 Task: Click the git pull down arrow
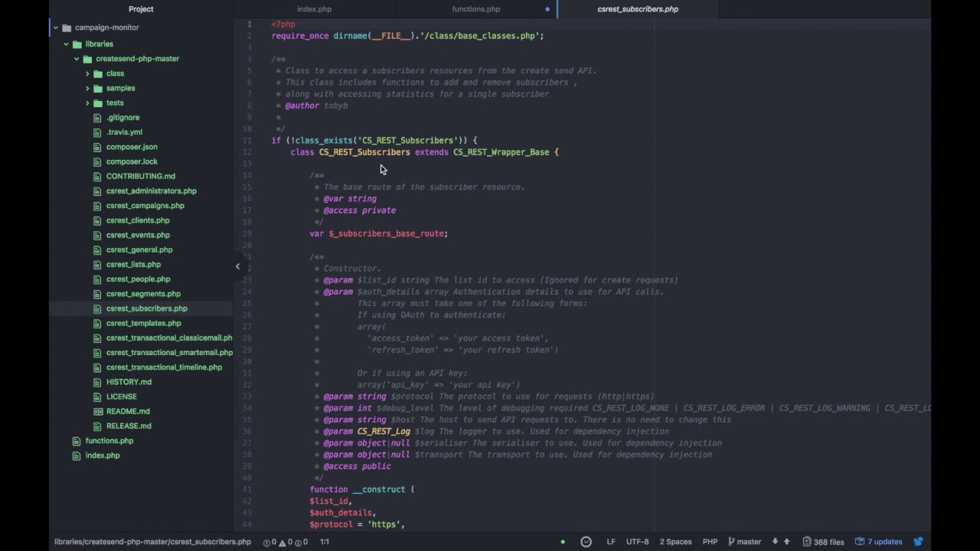pos(775,542)
